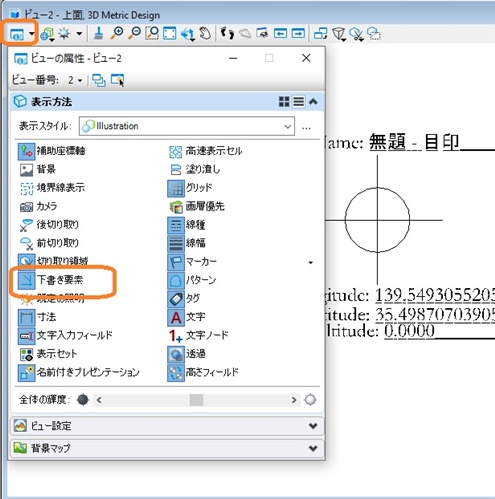This screenshot has width=495, height=499.
Task: Click the Clip Mask icon
Action: [374, 33]
